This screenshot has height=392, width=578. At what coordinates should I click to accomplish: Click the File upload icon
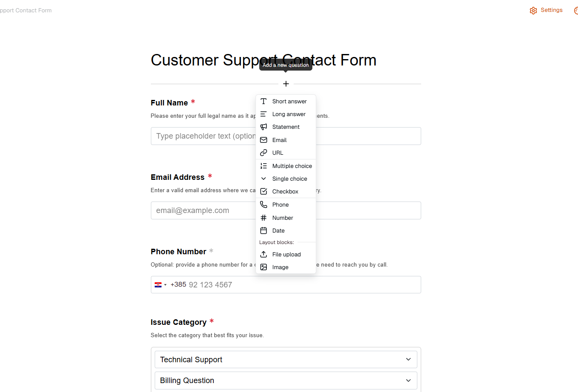[x=263, y=254]
